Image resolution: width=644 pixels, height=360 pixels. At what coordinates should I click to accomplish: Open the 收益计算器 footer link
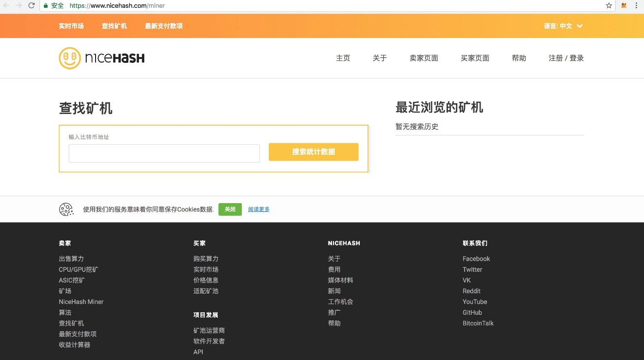[75, 344]
